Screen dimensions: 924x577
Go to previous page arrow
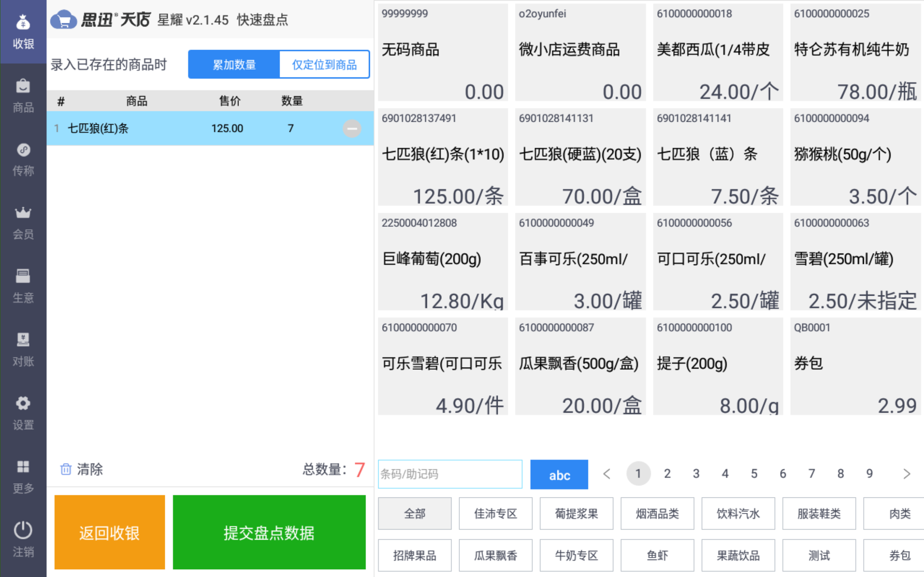tap(607, 474)
